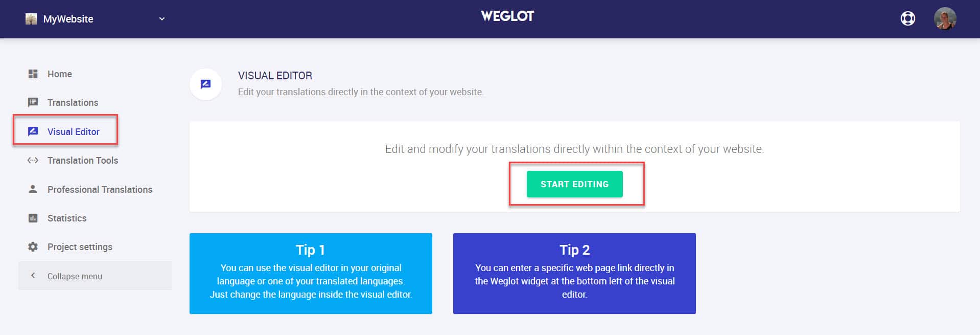Viewport: 980px width, 335px height.
Task: Click the WEGLOT logo
Action: point(507,16)
